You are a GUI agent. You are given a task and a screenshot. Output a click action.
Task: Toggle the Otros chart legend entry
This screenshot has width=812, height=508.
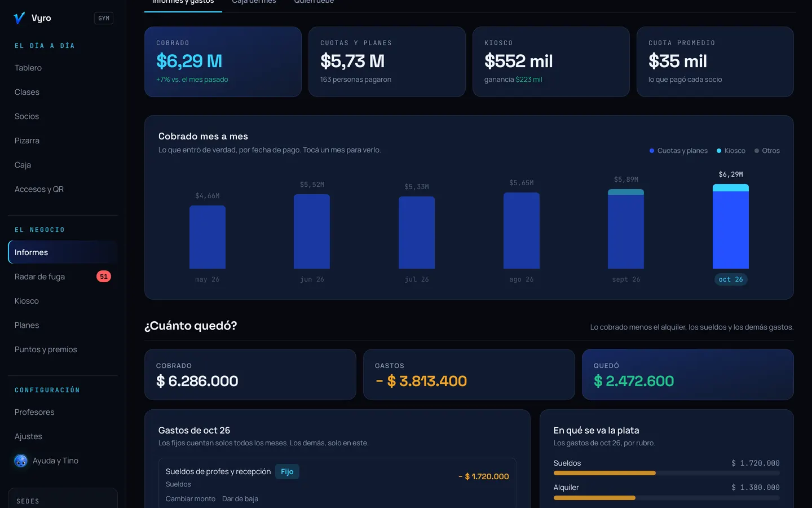point(767,151)
